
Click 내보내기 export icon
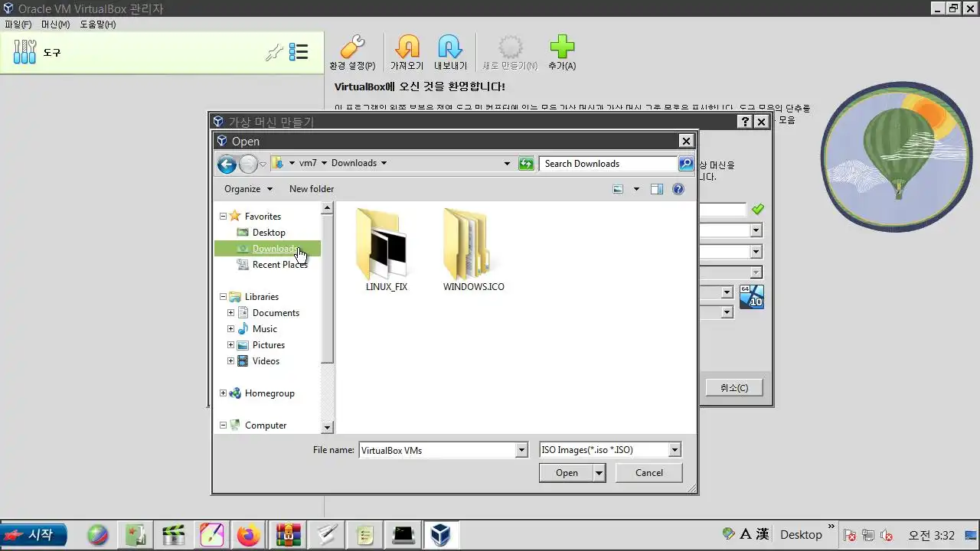coord(451,53)
